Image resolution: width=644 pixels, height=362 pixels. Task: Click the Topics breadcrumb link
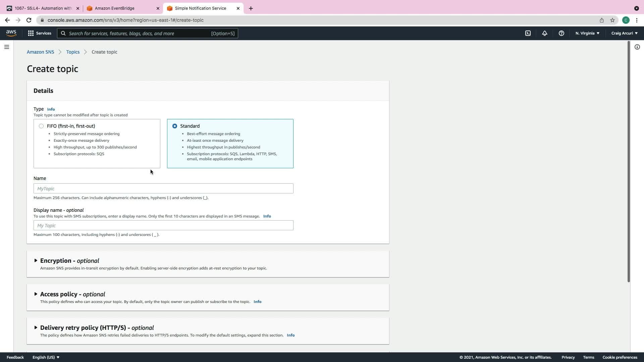pos(73,52)
